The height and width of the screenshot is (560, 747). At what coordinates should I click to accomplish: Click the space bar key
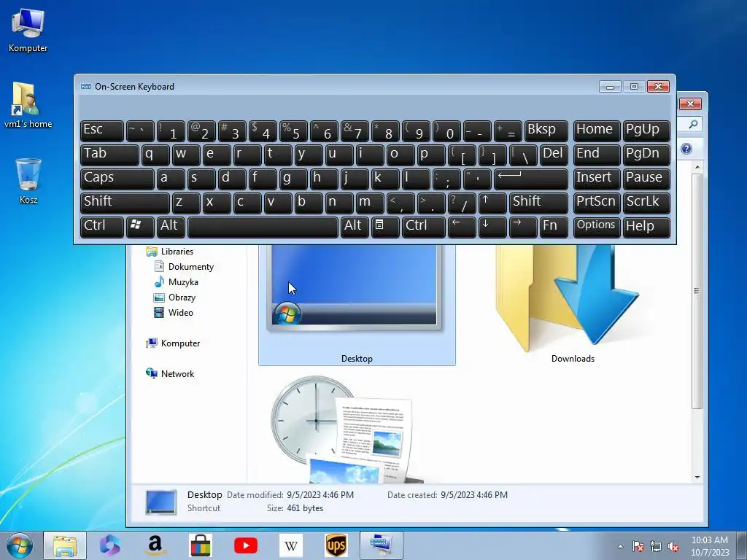pyautogui.click(x=263, y=227)
